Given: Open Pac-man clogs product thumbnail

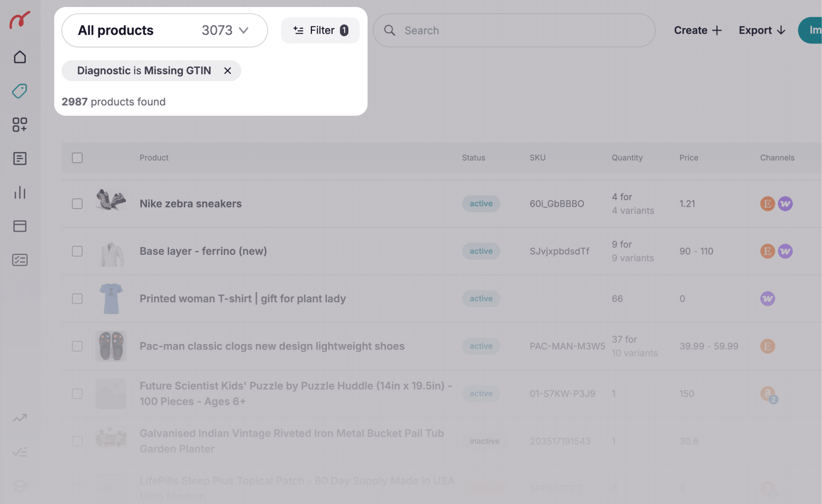Looking at the screenshot, I should click(111, 346).
